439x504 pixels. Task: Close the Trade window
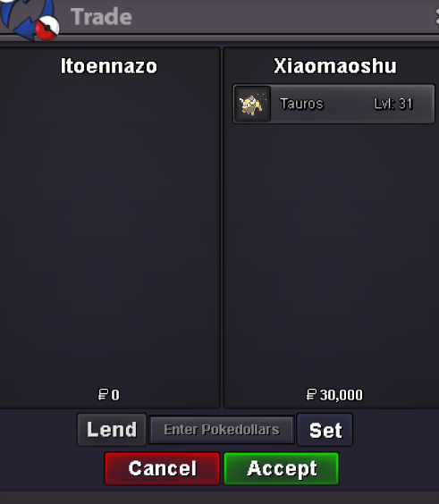point(436,16)
